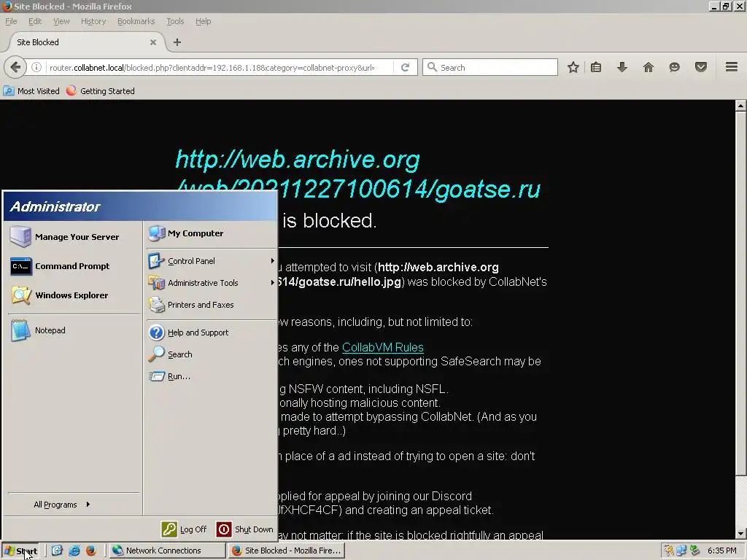Expand All Programs in the Start menu
This screenshot has height=560, width=747.
(x=62, y=505)
